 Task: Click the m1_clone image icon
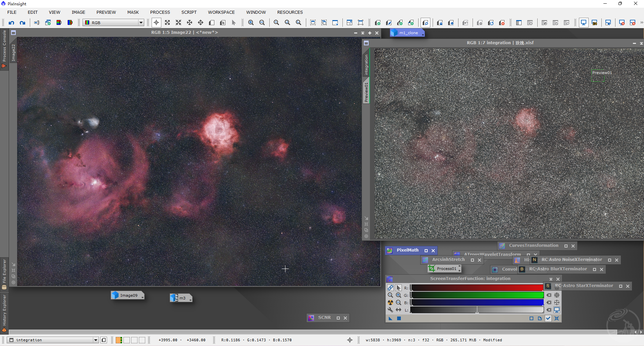click(x=407, y=33)
